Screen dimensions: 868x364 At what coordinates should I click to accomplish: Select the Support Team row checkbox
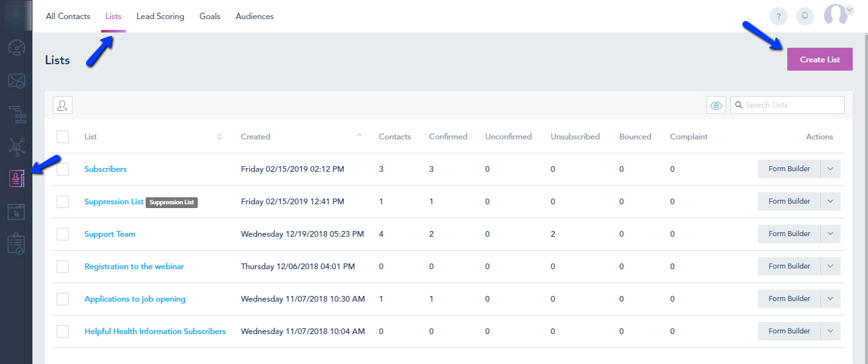tap(62, 234)
